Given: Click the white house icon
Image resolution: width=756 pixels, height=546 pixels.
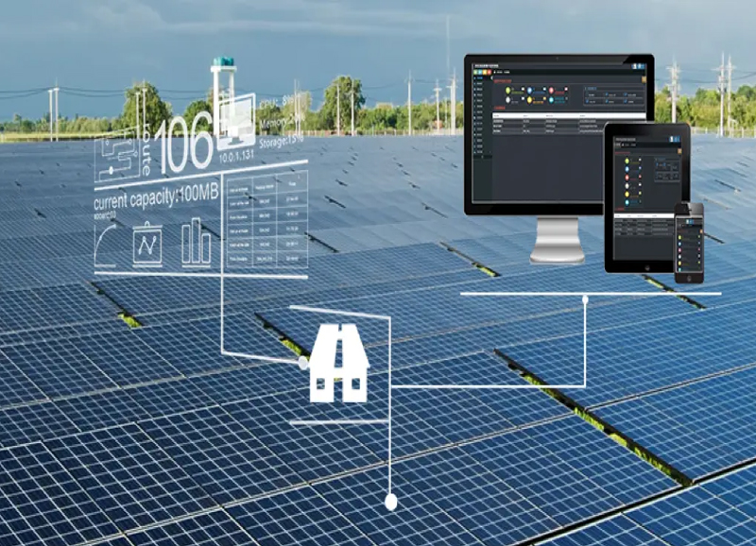Looking at the screenshot, I should (x=338, y=367).
